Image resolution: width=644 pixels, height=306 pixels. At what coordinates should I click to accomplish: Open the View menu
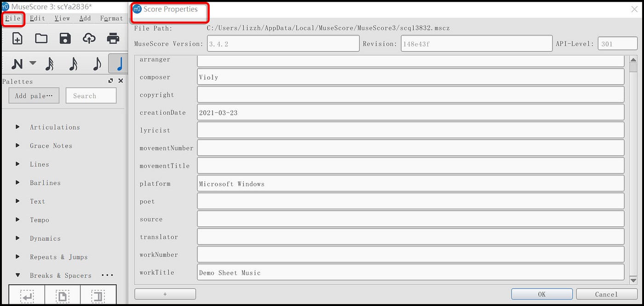click(62, 18)
